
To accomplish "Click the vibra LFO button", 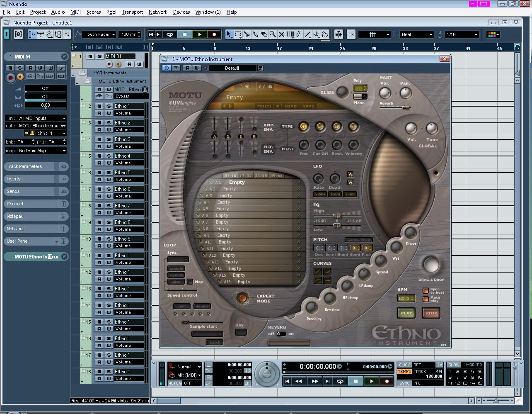I will pyautogui.click(x=320, y=194).
